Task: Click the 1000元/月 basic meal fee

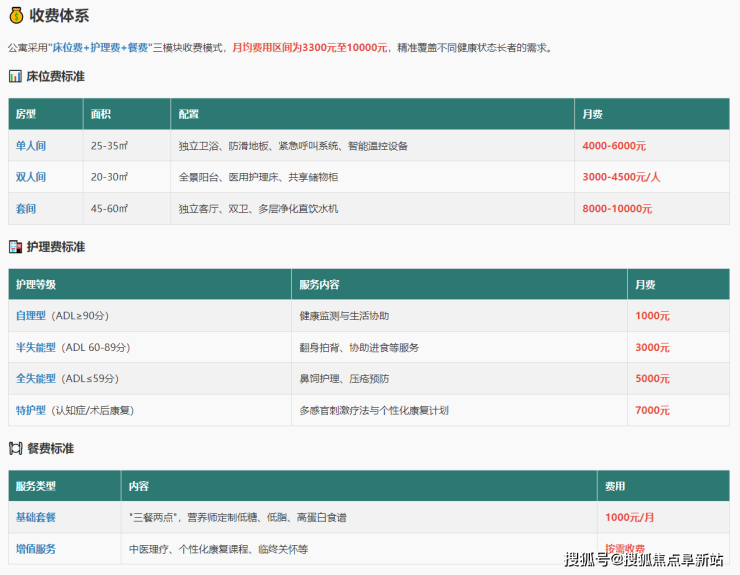Action: tap(630, 517)
